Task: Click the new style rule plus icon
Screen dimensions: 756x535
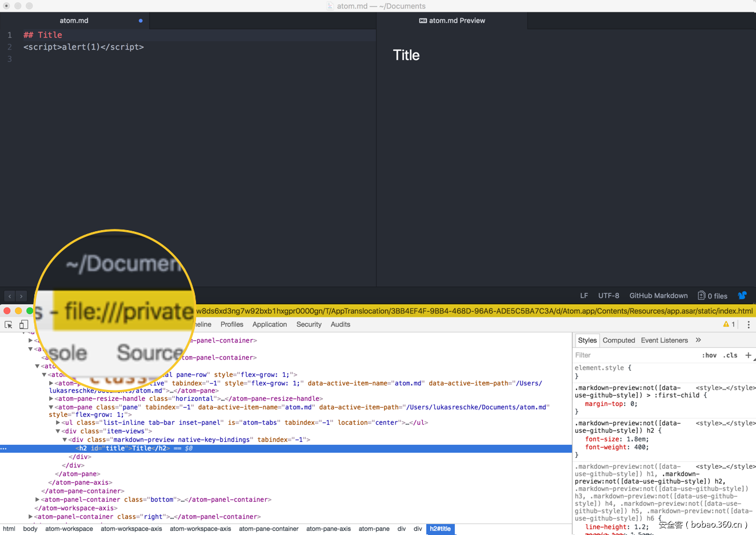Action: pyautogui.click(x=748, y=355)
